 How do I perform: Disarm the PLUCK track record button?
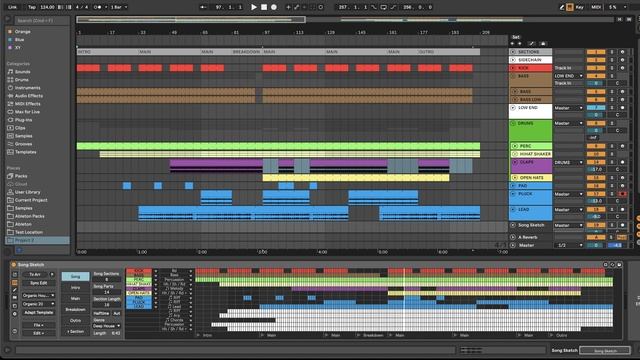point(622,194)
